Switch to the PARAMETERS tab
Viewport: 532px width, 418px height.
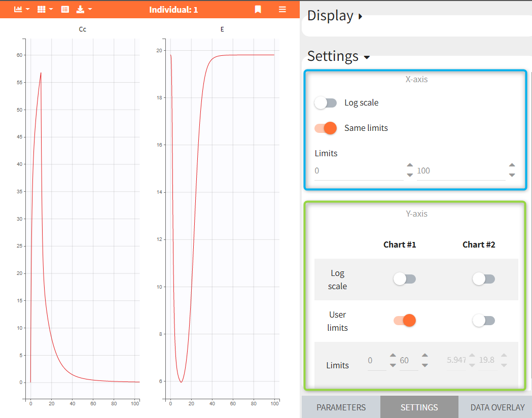pyautogui.click(x=341, y=407)
